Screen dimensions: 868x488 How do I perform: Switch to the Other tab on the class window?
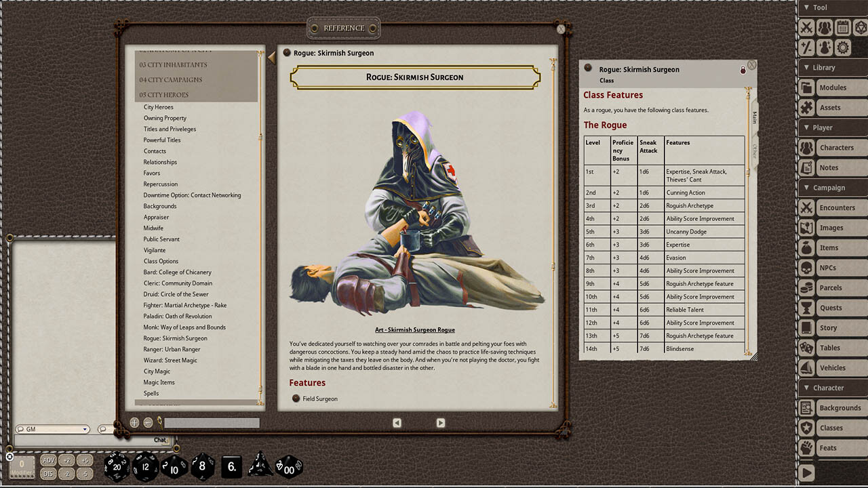(755, 150)
